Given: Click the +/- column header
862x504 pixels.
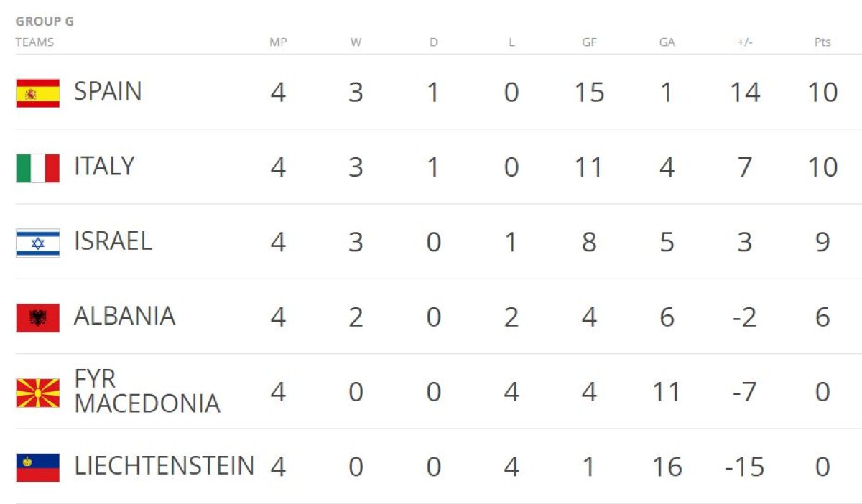Looking at the screenshot, I should click(744, 42).
